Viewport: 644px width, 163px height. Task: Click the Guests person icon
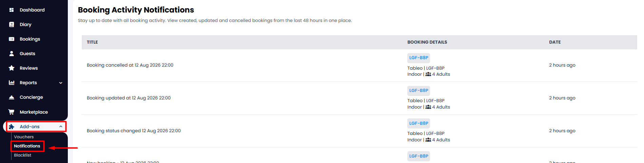(x=12, y=53)
